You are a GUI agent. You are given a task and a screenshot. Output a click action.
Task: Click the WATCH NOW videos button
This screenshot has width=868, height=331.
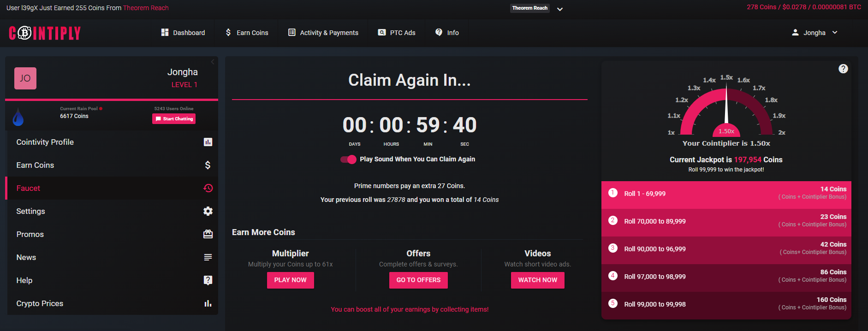[x=538, y=280]
